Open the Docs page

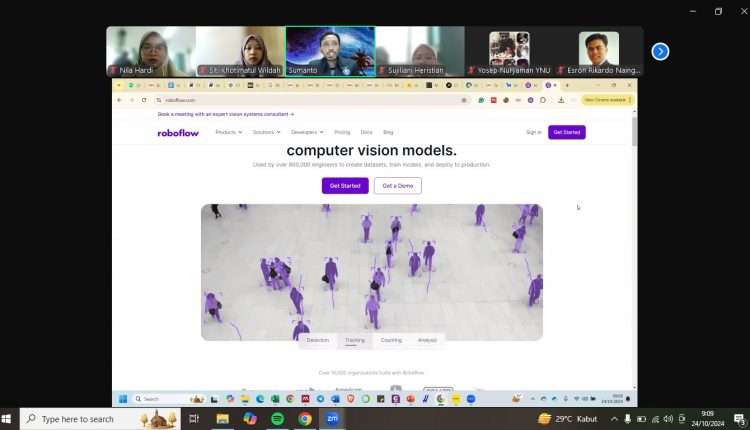(366, 132)
